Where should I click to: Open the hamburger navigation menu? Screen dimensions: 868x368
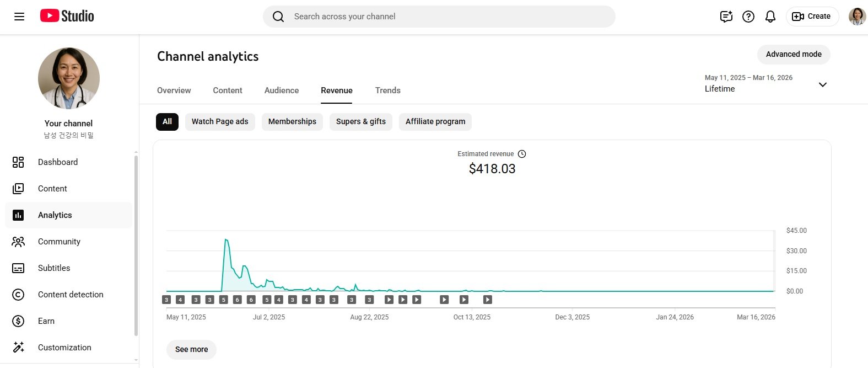[19, 17]
